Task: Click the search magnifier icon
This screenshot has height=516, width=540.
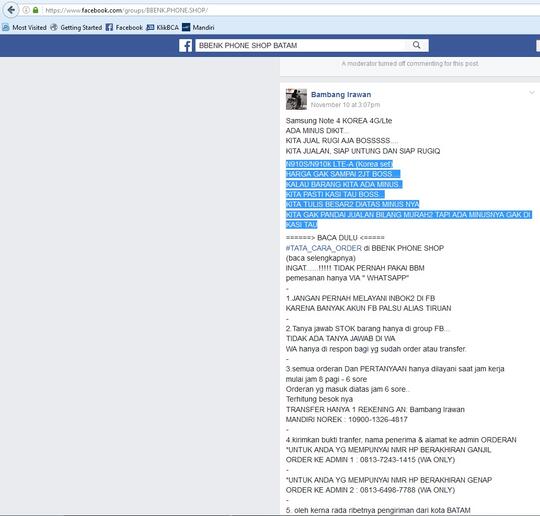Action: (x=416, y=45)
